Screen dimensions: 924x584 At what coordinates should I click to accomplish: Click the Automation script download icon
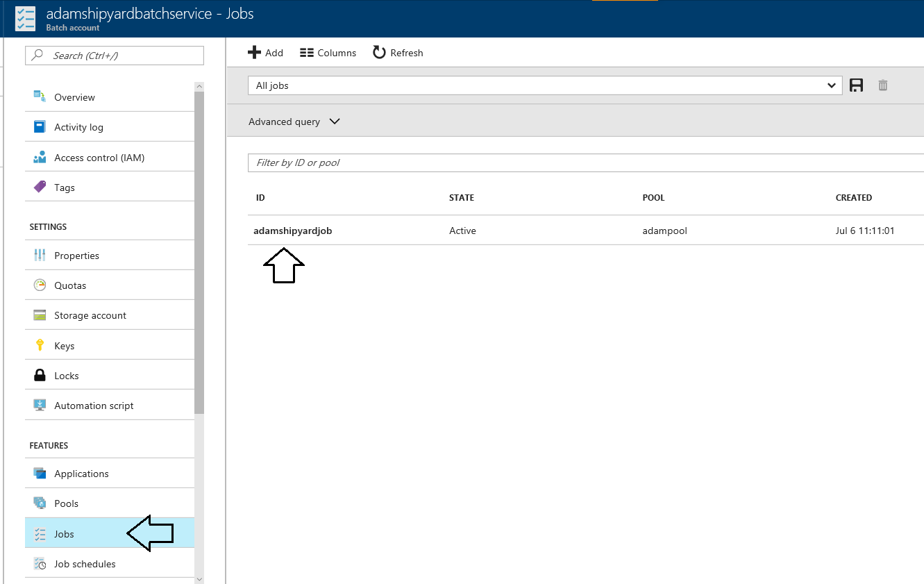[x=40, y=405]
